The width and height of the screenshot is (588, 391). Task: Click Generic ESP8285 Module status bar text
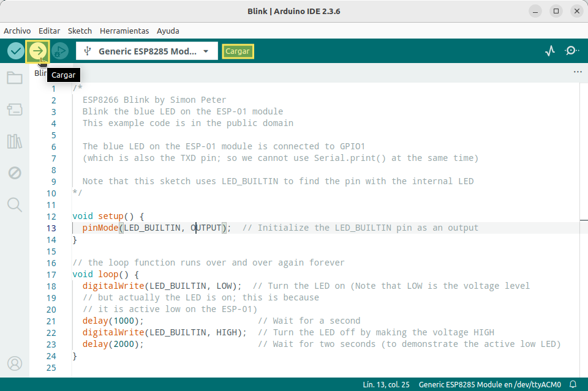(x=490, y=385)
